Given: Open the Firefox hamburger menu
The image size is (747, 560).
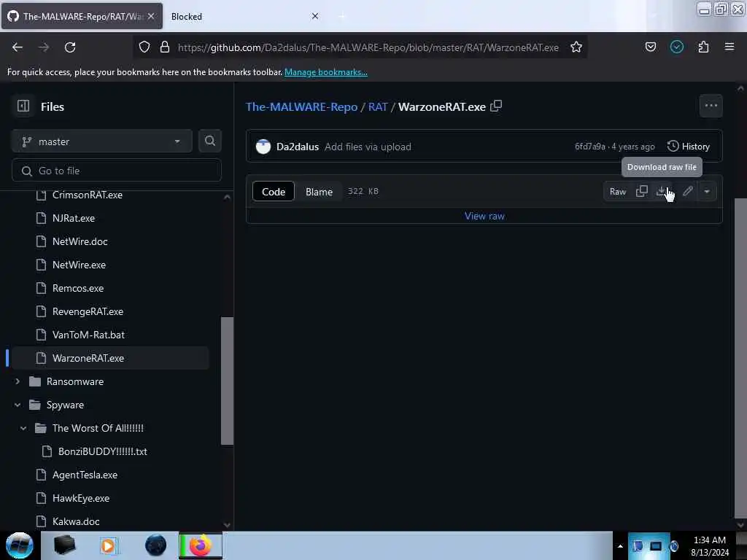Looking at the screenshot, I should (729, 47).
